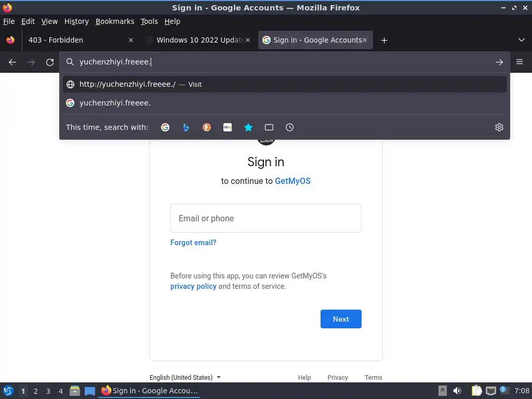Open the File menu
532x399 pixels.
click(x=9, y=21)
